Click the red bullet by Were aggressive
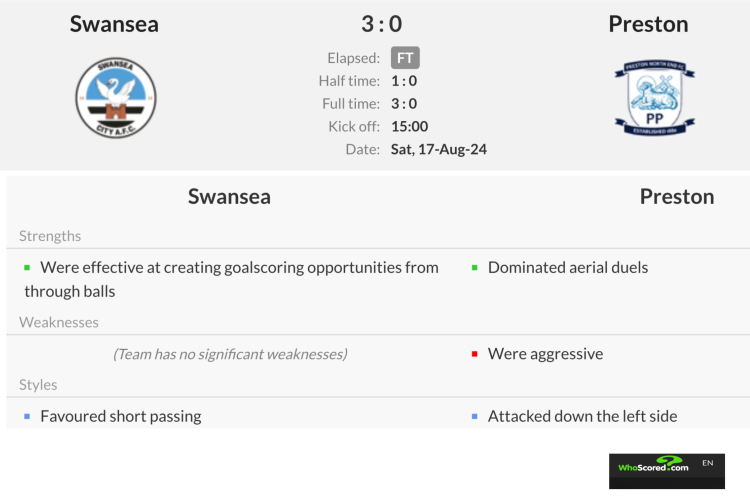This screenshot has width=750, height=500. pos(475,354)
